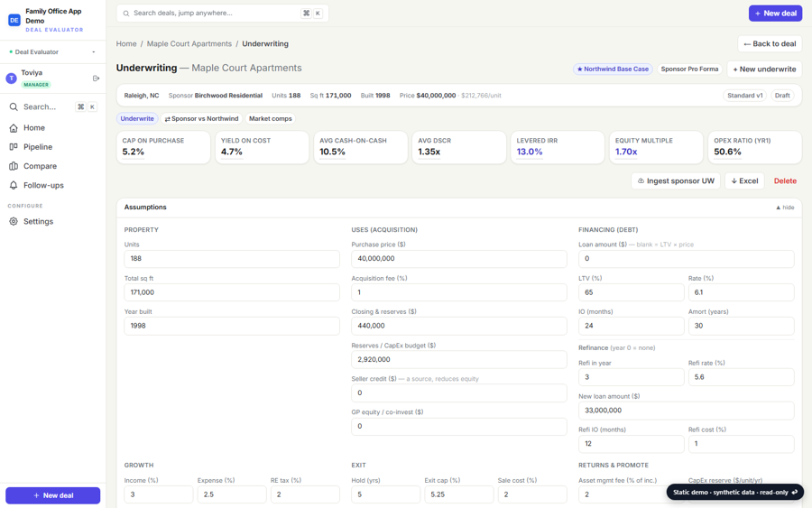
Task: Click the Refi in year field
Action: (x=632, y=377)
